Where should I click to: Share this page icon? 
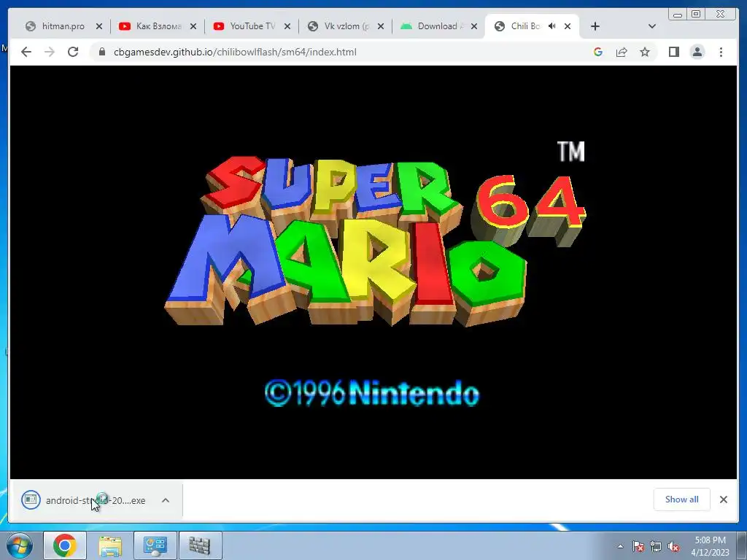tap(622, 52)
